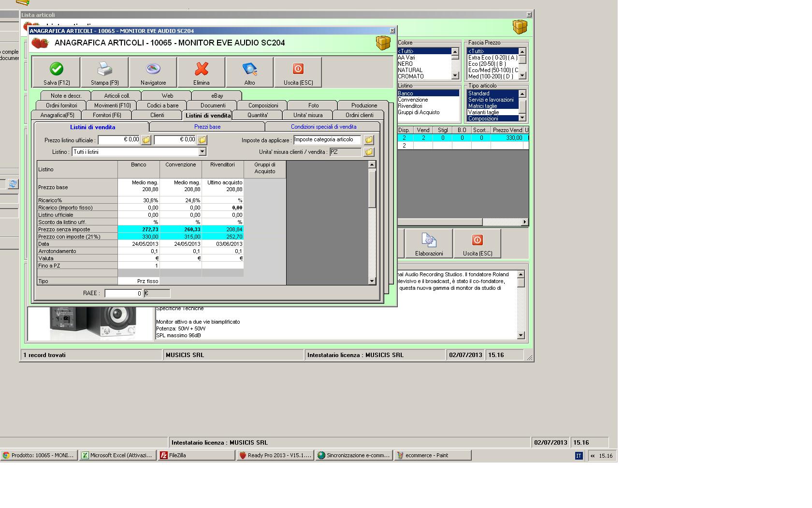812x508 pixels.
Task: Save the article with Salva (F12)
Action: pos(57,72)
